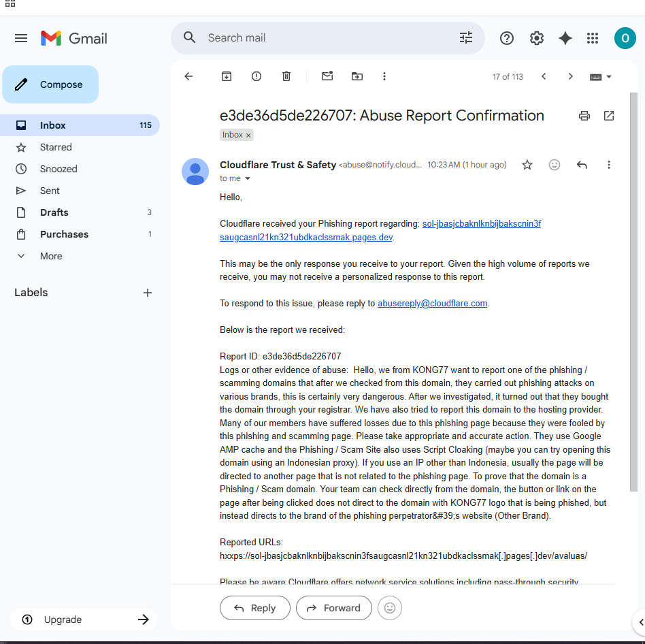This screenshot has width=645, height=644.
Task: Click the search magnifier icon
Action: tap(189, 37)
